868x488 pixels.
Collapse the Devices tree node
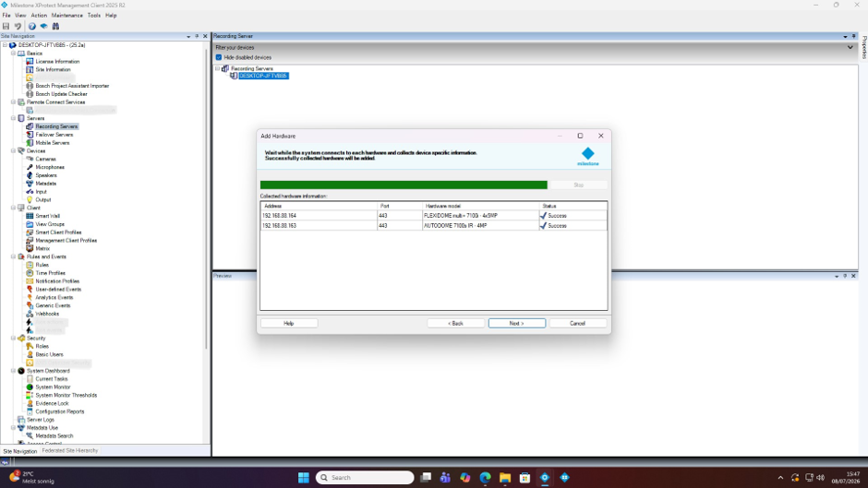point(13,150)
